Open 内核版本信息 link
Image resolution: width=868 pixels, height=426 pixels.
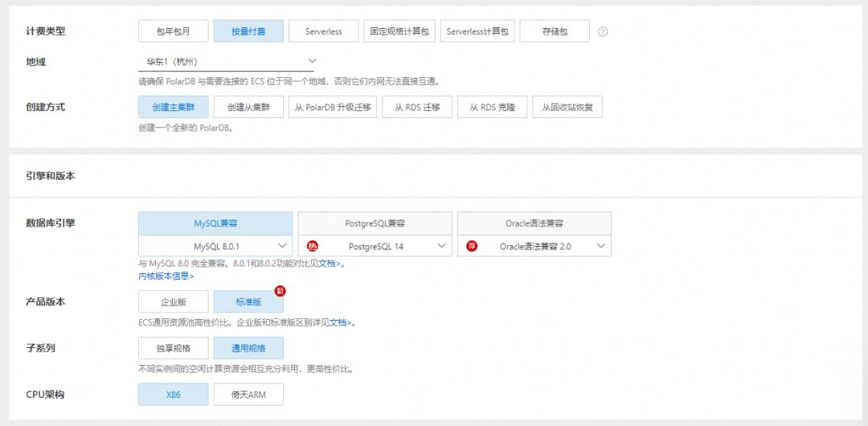(x=166, y=276)
